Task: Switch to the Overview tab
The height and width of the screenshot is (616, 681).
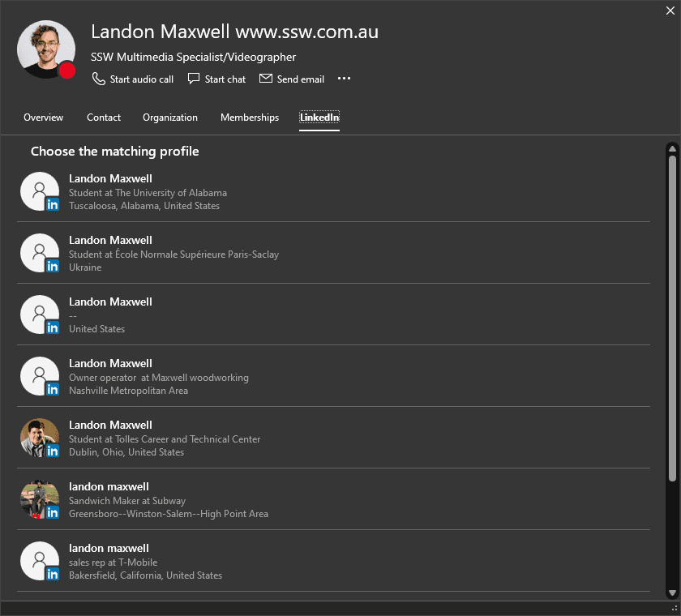Action: click(43, 118)
